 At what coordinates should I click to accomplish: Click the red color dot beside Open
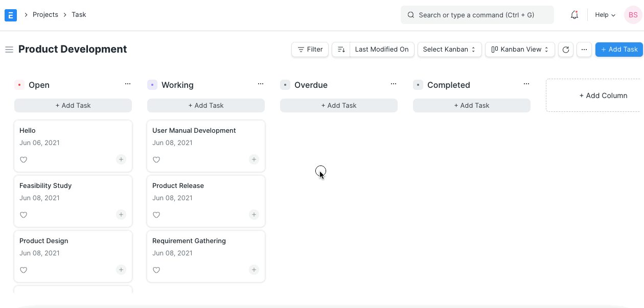coord(19,85)
